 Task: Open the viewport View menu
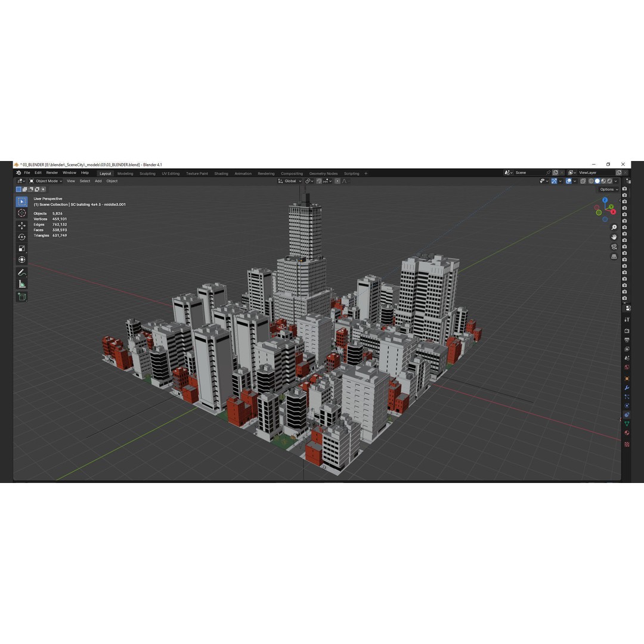pos(71,181)
